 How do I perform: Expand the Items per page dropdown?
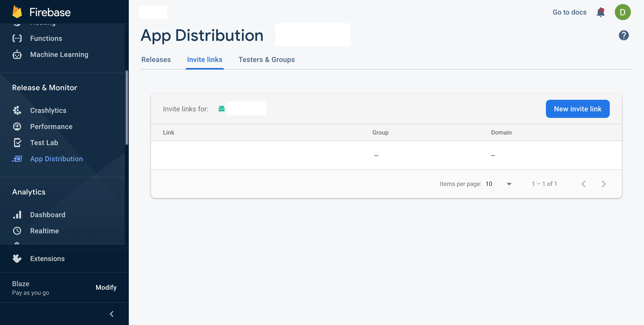click(499, 184)
